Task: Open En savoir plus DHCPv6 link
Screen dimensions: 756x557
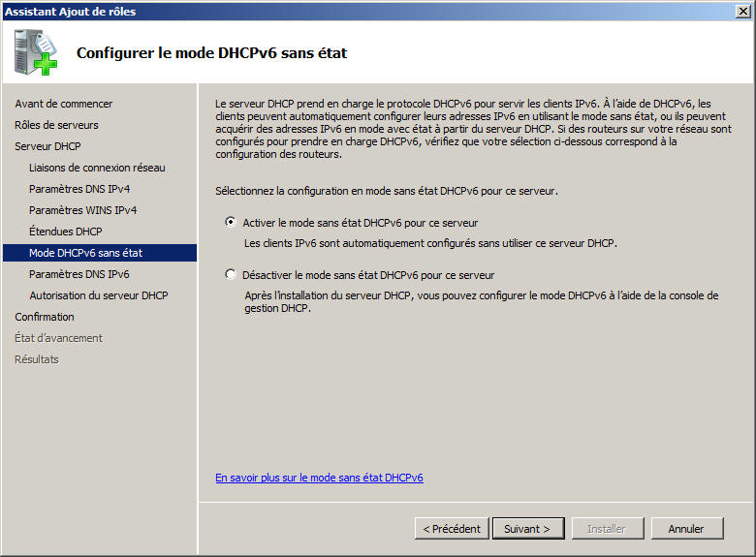Action: click(x=319, y=478)
